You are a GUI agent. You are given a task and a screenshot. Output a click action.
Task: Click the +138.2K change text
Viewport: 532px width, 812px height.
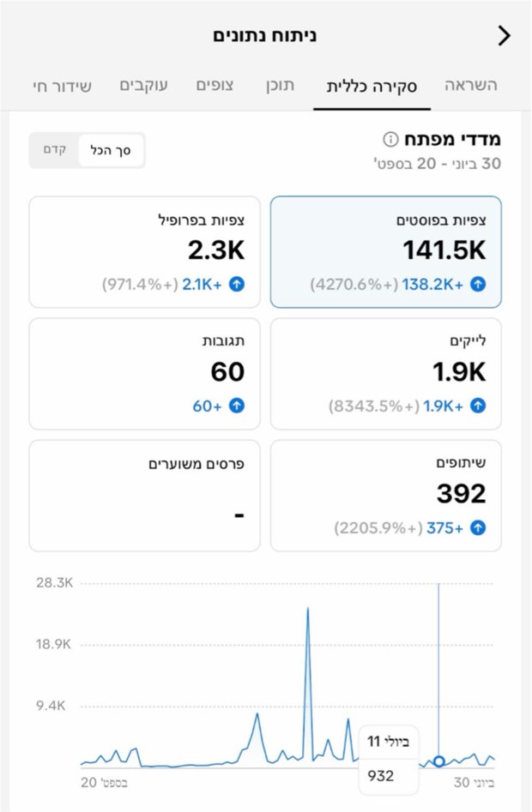[x=432, y=285]
